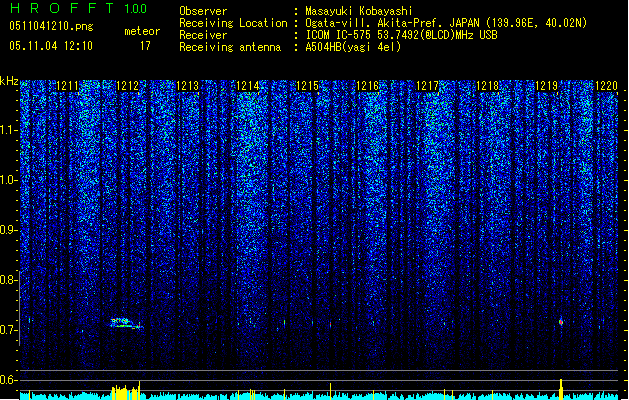This screenshot has height=400, width=629.
Task: Click the red meteor echo dot near 1219
Action: tap(561, 322)
